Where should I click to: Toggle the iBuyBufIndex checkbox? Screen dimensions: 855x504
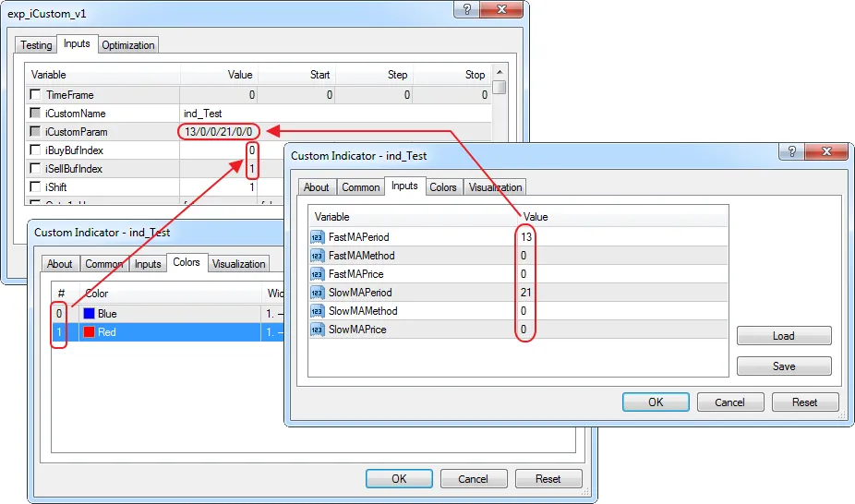pos(36,150)
